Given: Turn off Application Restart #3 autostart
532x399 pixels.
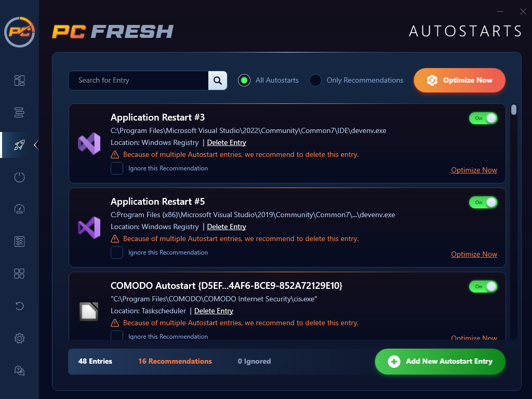Looking at the screenshot, I should (483, 118).
